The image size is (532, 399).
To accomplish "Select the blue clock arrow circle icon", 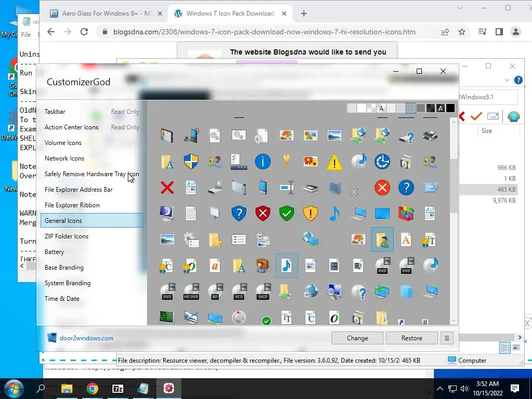I will pos(382,162).
